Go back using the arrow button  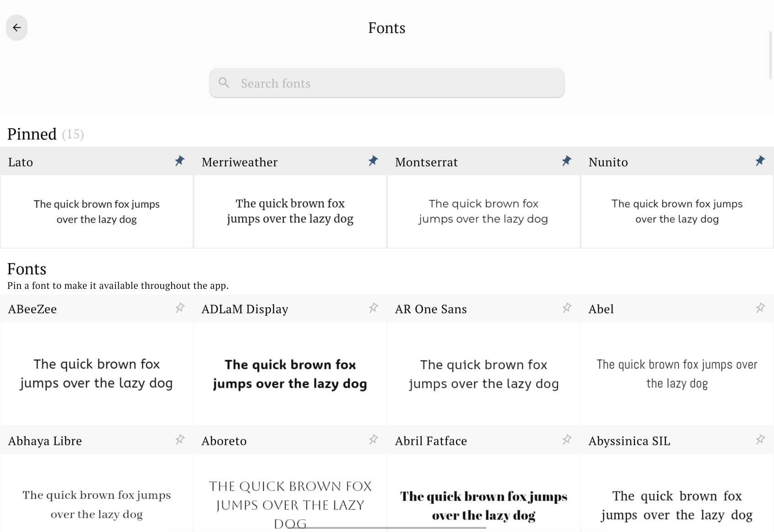(16, 27)
